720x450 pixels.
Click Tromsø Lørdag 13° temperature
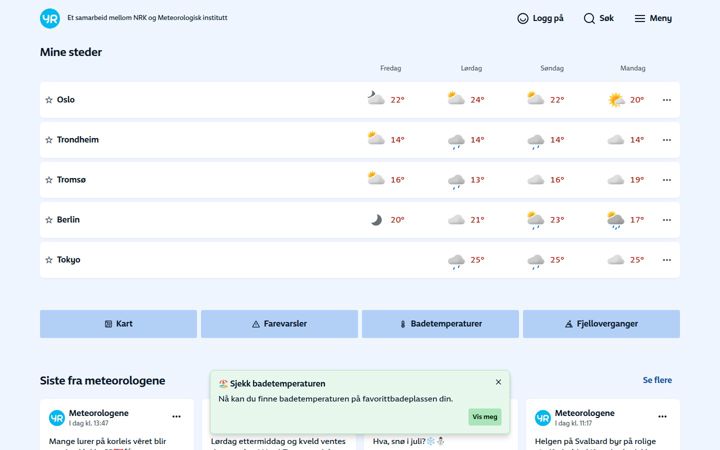point(477,180)
